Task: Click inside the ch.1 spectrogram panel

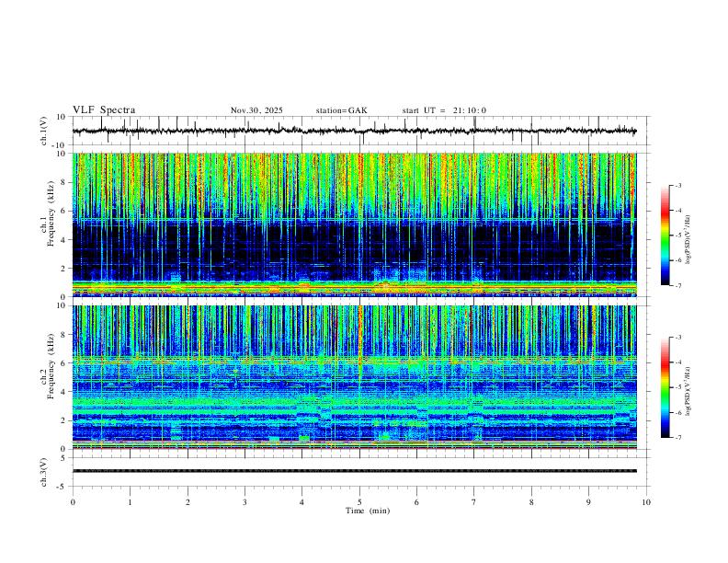Action: coord(354,224)
